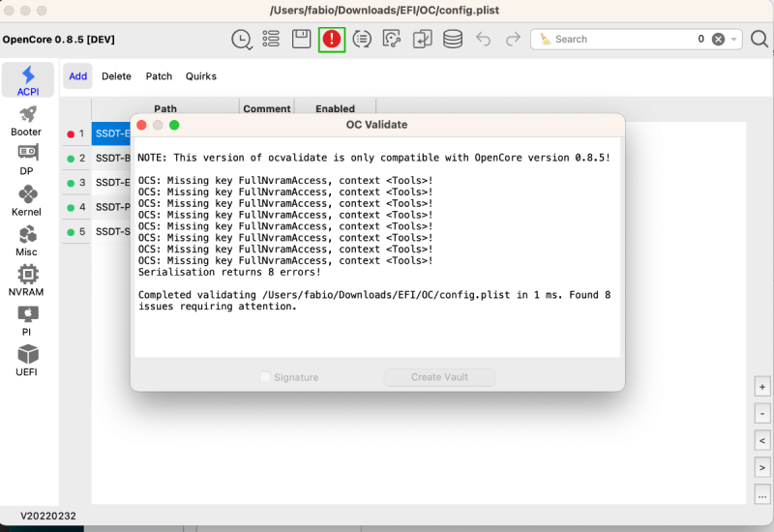Click the < move button
The height and width of the screenshot is (532, 774).
pos(762,441)
